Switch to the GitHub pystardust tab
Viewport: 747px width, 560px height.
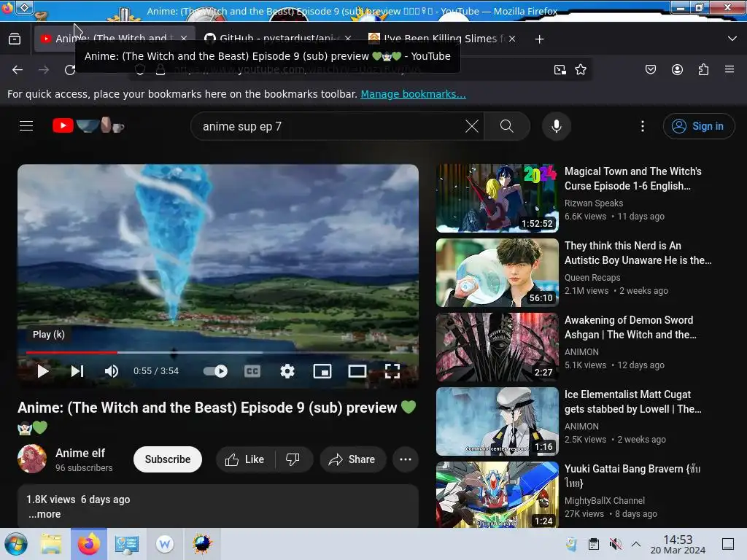(278, 39)
